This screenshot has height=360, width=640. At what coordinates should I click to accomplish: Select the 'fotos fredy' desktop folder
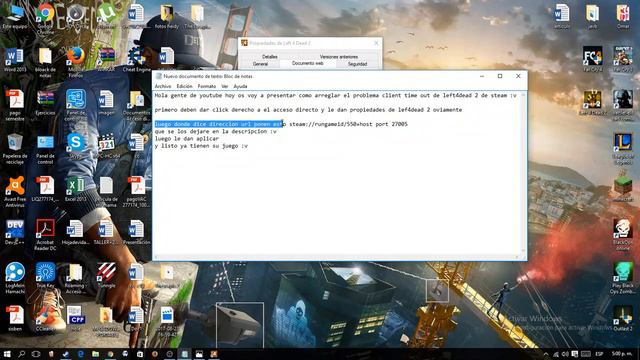167,16
